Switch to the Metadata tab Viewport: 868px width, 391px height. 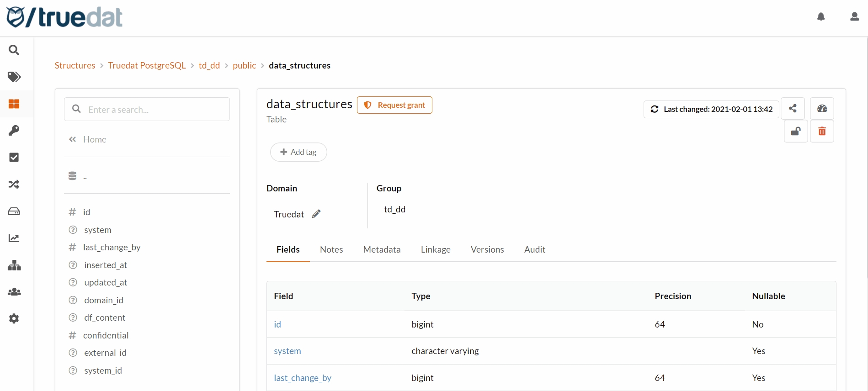click(x=382, y=249)
